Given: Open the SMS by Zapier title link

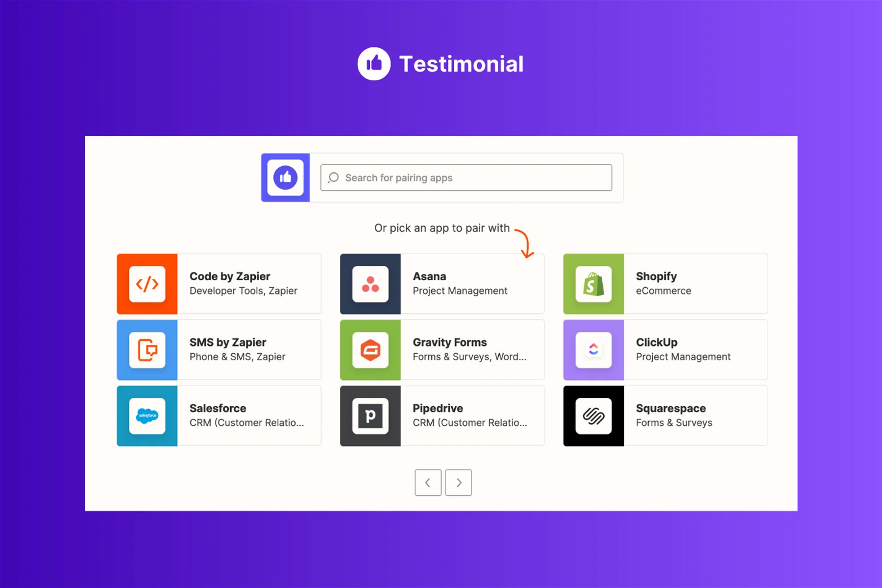Looking at the screenshot, I should click(x=228, y=342).
